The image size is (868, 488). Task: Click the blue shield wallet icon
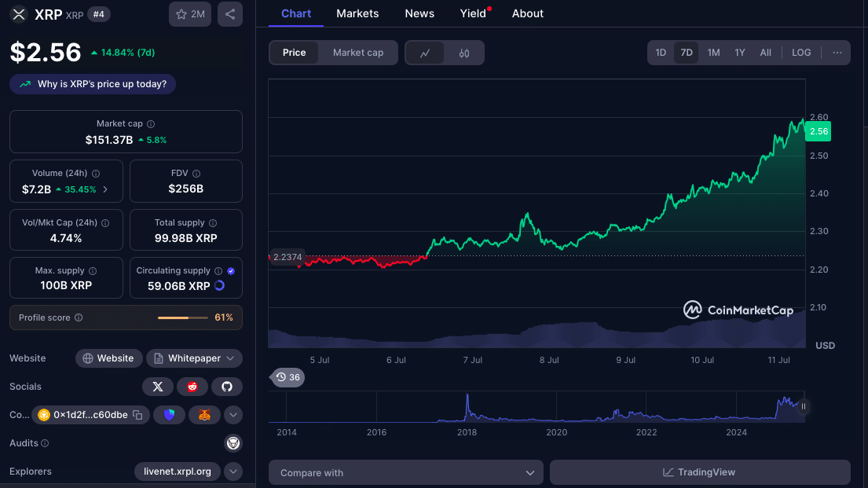169,415
